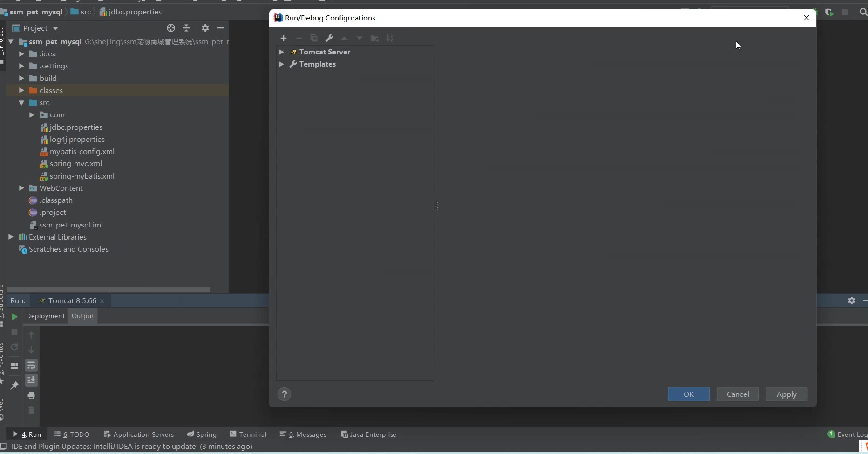Expand External Libraries
Image resolution: width=868 pixels, height=454 pixels.
pos(11,237)
